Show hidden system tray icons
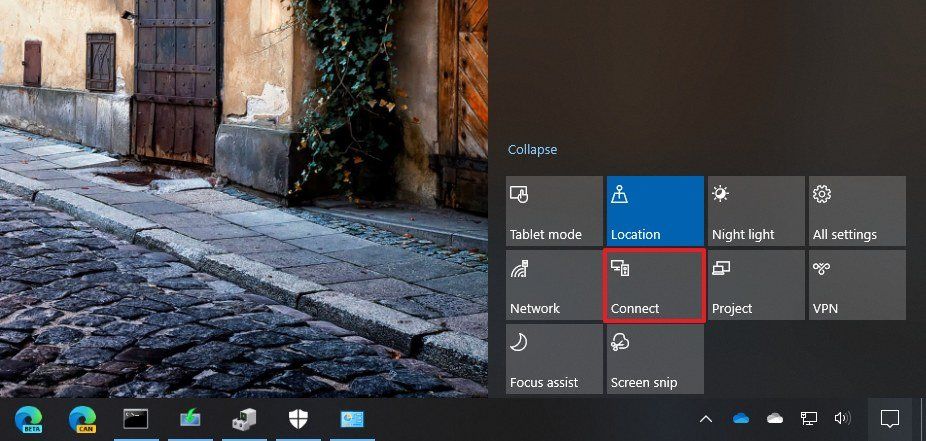This screenshot has width=926, height=441. (706, 419)
